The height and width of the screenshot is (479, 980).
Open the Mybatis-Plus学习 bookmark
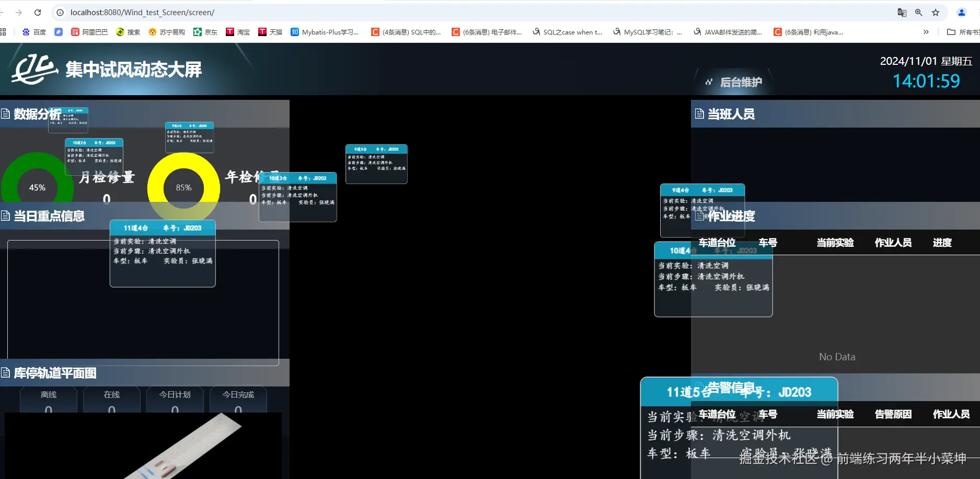tap(325, 32)
